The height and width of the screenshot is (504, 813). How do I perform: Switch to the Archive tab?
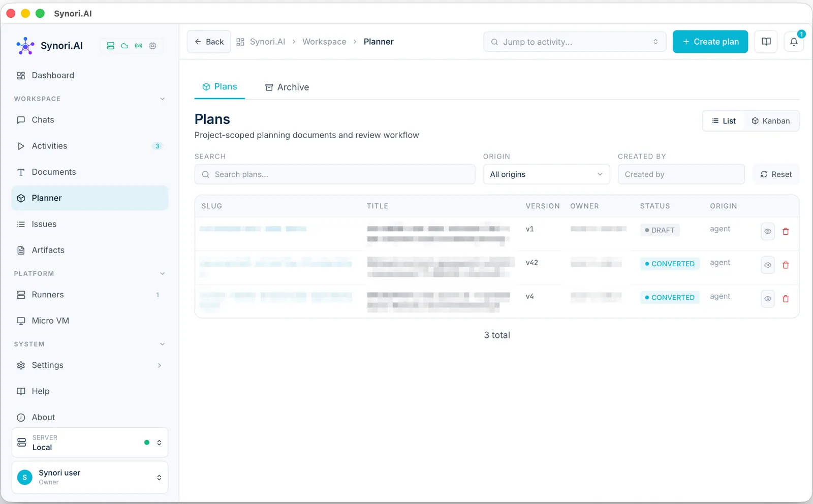(x=287, y=87)
